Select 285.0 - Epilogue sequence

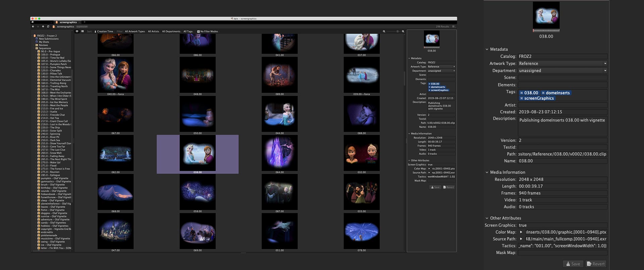click(x=50, y=175)
